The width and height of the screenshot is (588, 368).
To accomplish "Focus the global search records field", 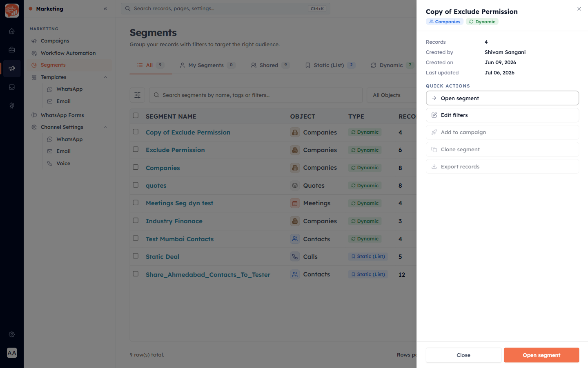I will click(225, 9).
